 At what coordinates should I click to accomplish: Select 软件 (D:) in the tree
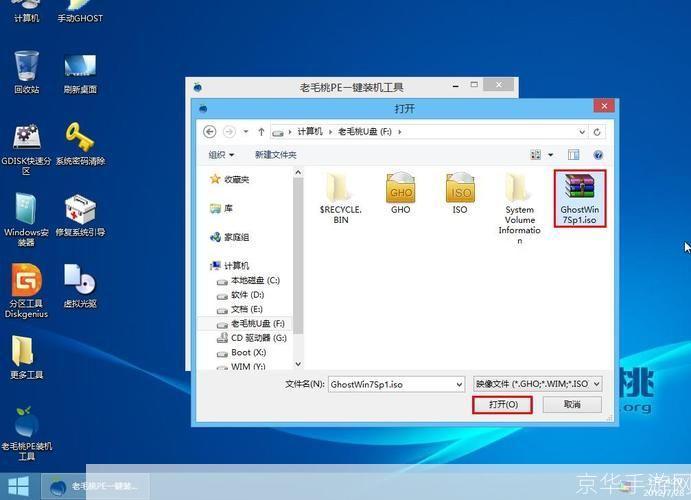pyautogui.click(x=241, y=295)
